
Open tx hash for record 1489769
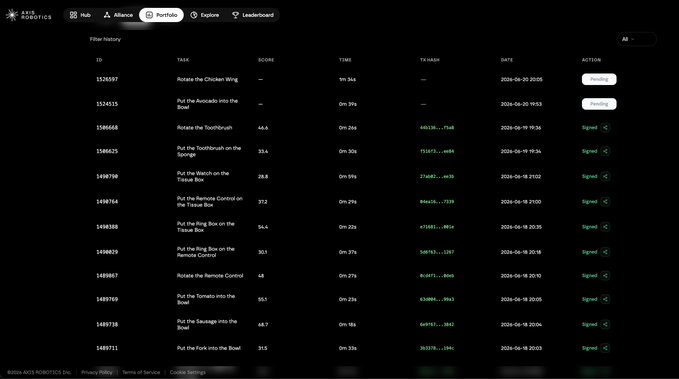pyautogui.click(x=437, y=299)
